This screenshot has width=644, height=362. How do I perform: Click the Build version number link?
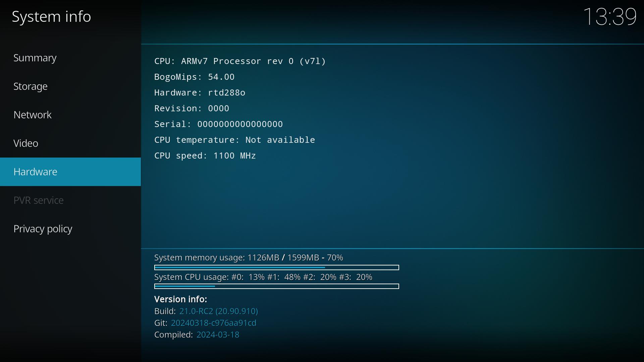coord(218,311)
